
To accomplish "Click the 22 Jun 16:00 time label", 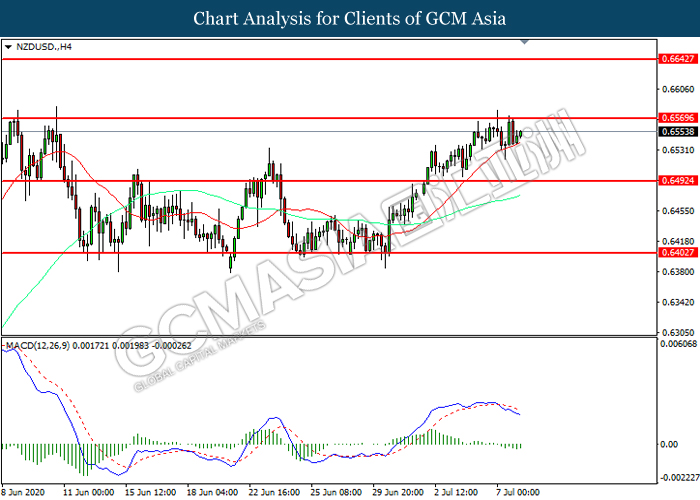I will (274, 492).
